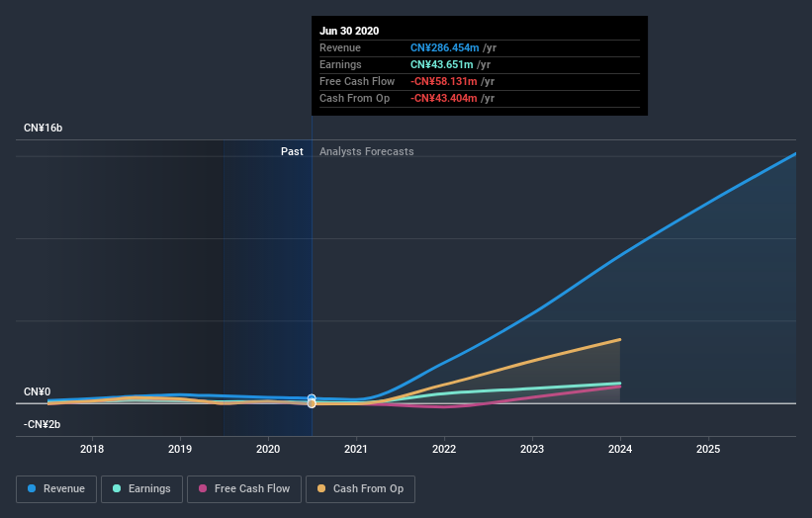The image size is (812, 518).
Task: Toggle the Free Cash Flow legend button
Action: click(244, 489)
